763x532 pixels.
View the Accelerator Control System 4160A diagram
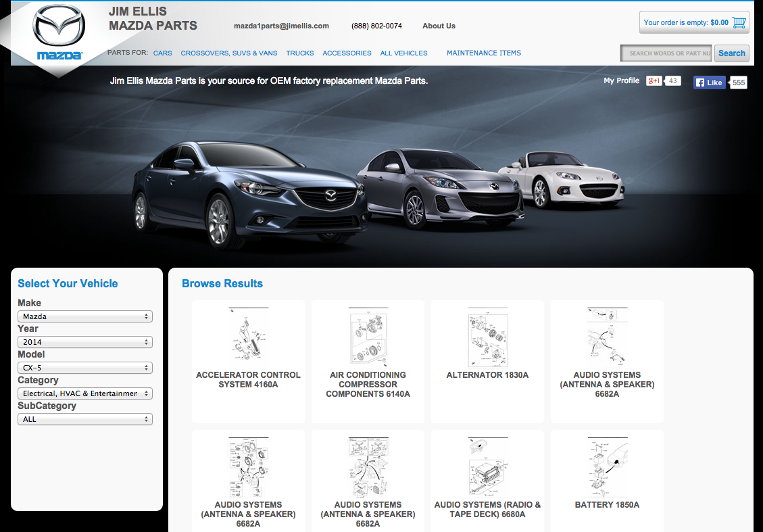coord(247,337)
